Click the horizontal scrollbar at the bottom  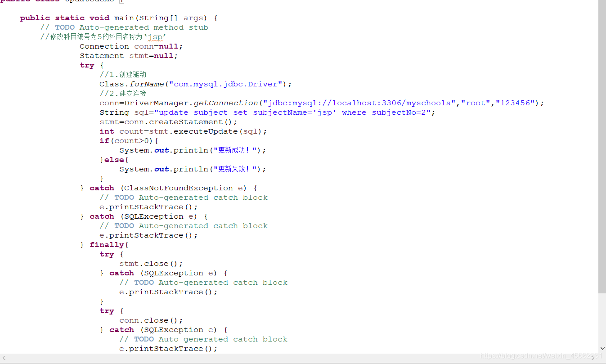click(299, 358)
